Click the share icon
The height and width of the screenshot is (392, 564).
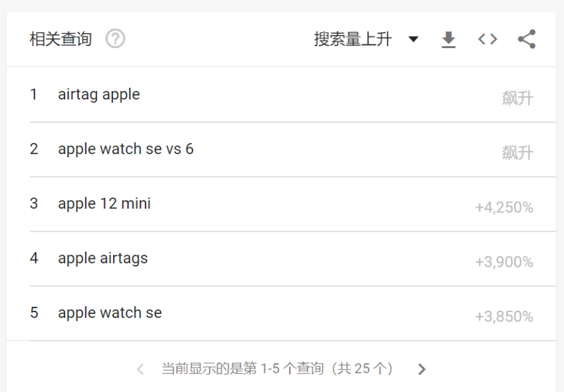tap(527, 39)
